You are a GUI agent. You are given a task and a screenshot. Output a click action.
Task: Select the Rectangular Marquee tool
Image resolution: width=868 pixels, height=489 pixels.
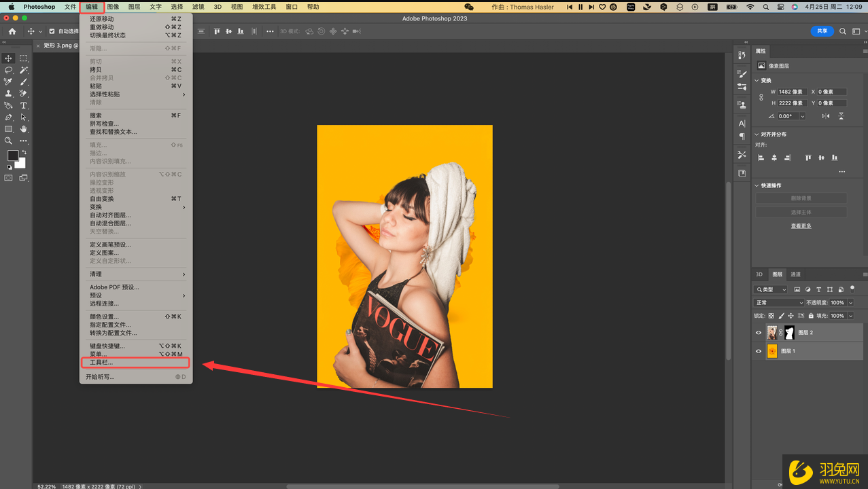[x=24, y=58]
